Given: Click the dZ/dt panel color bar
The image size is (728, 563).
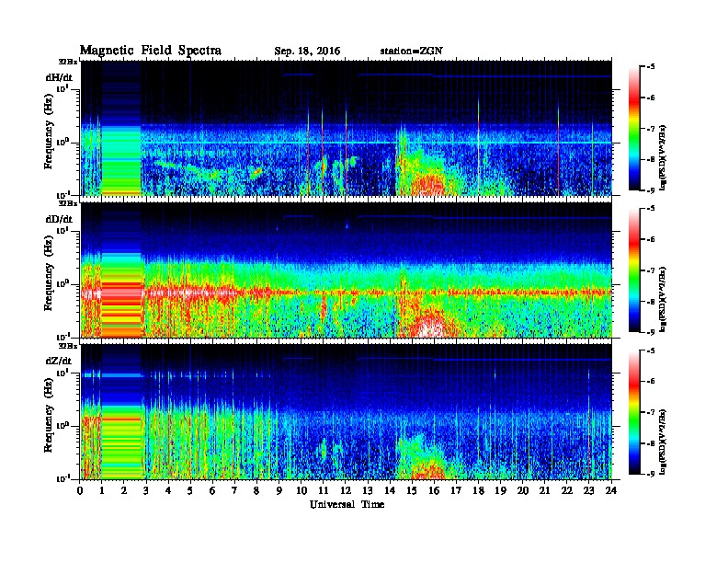Looking at the screenshot, I should tap(633, 412).
